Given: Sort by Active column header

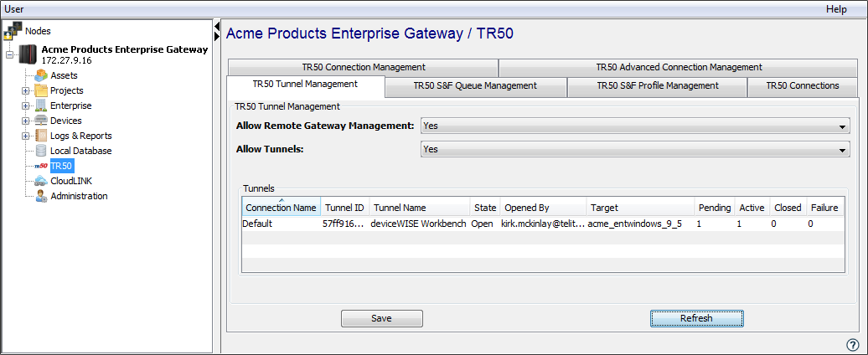Looking at the screenshot, I should click(x=752, y=207).
